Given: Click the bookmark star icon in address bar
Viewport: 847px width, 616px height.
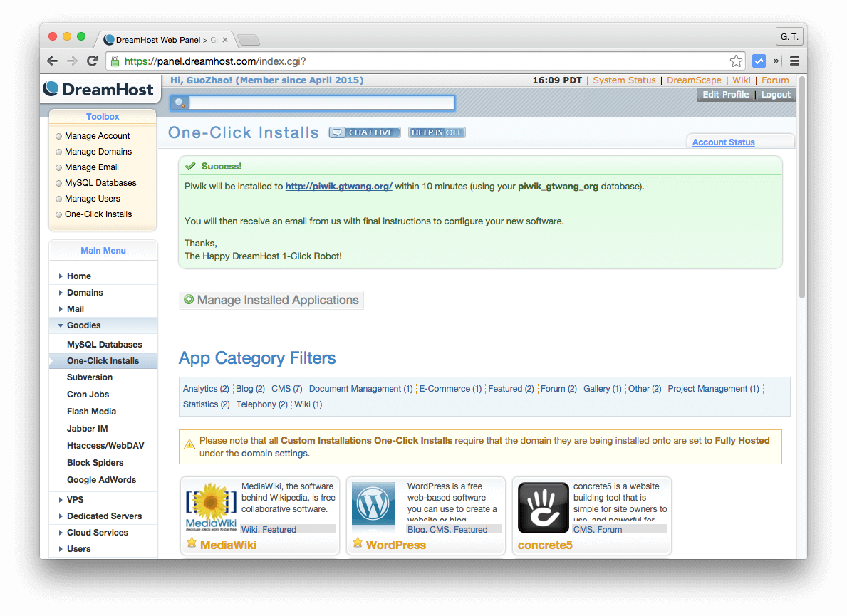Looking at the screenshot, I should [x=736, y=61].
